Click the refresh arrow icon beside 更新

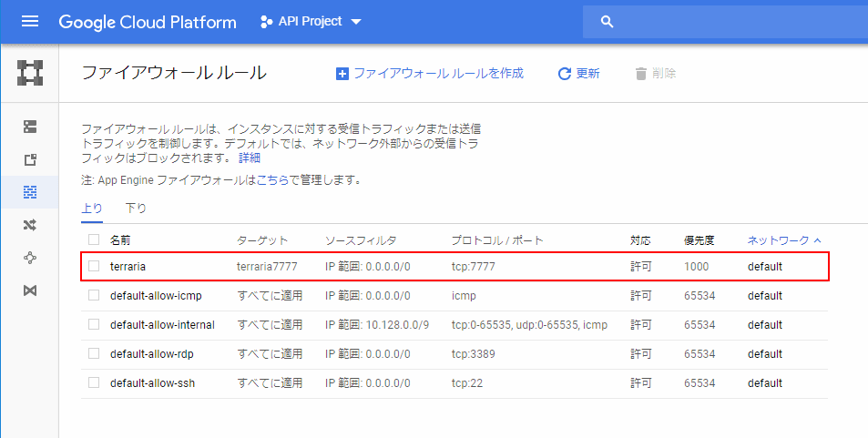(x=564, y=74)
